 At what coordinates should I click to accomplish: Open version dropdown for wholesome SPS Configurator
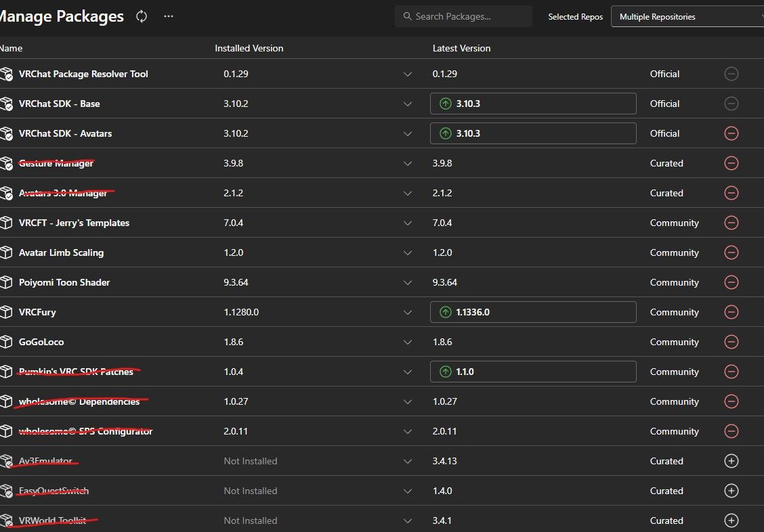click(407, 432)
